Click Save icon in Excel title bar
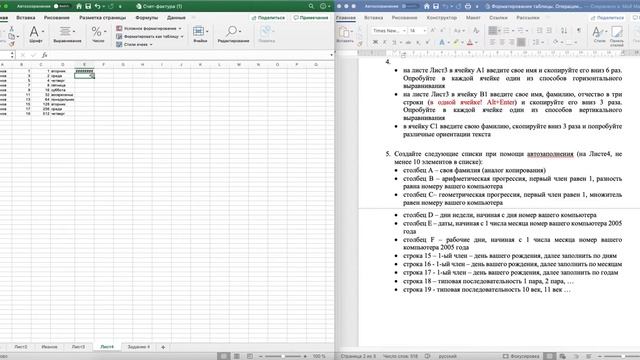This screenshot has width=640, height=360. pos(88,6)
